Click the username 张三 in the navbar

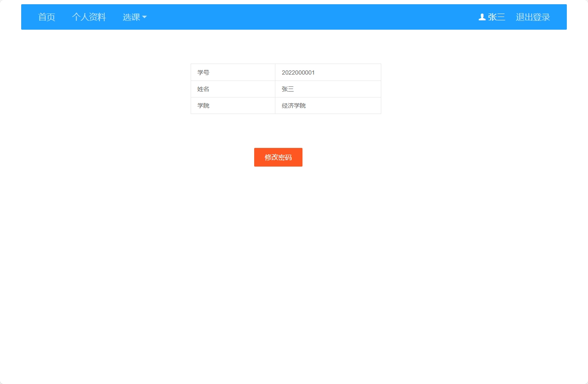point(496,17)
